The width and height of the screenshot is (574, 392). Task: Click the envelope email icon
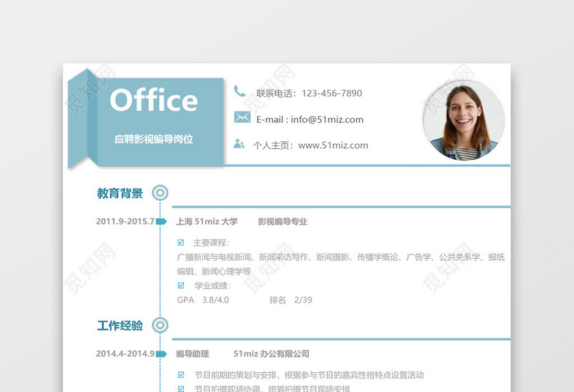pos(242,117)
